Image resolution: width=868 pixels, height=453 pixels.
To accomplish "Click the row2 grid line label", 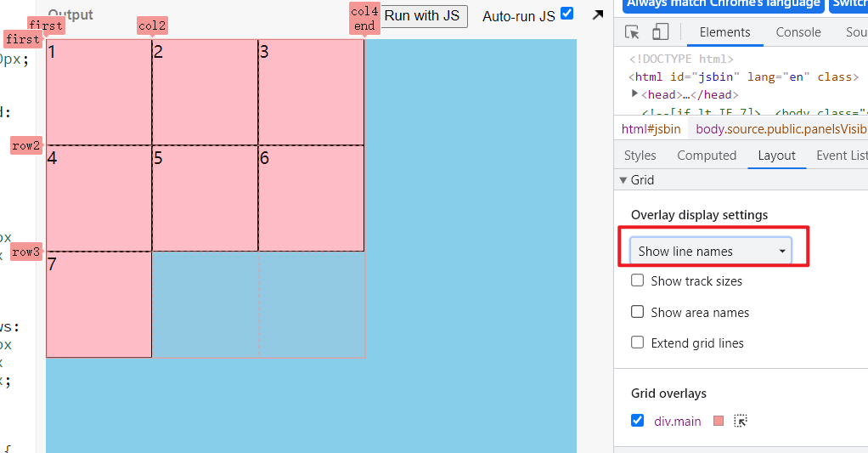I will 26,145.
